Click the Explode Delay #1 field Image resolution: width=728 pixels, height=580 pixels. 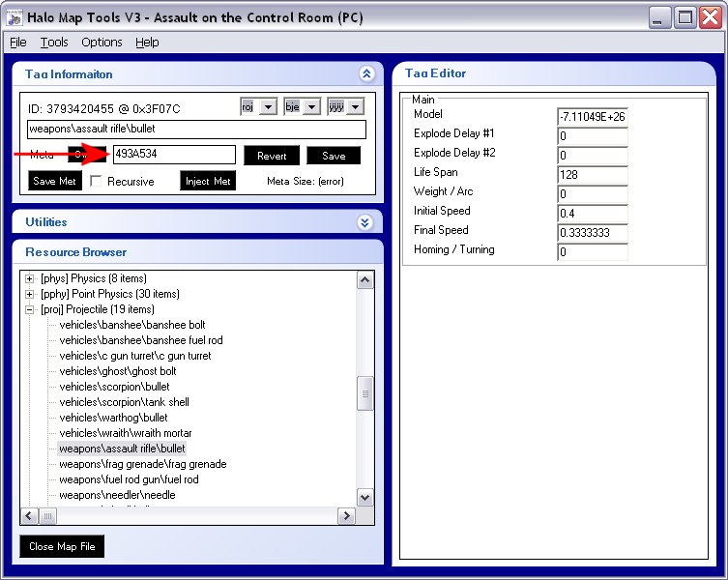(x=592, y=136)
